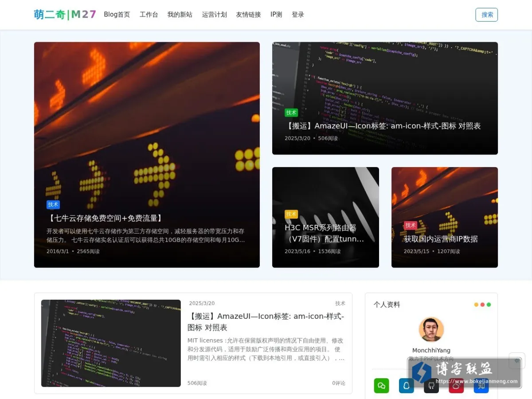Open the GitHub icon link
532x399 pixels.
click(431, 386)
